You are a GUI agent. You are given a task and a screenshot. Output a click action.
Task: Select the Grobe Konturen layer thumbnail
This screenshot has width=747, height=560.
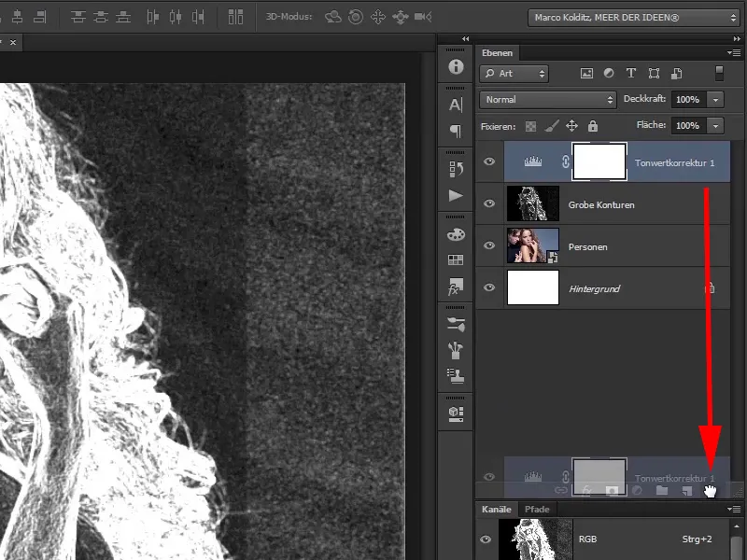pos(533,203)
